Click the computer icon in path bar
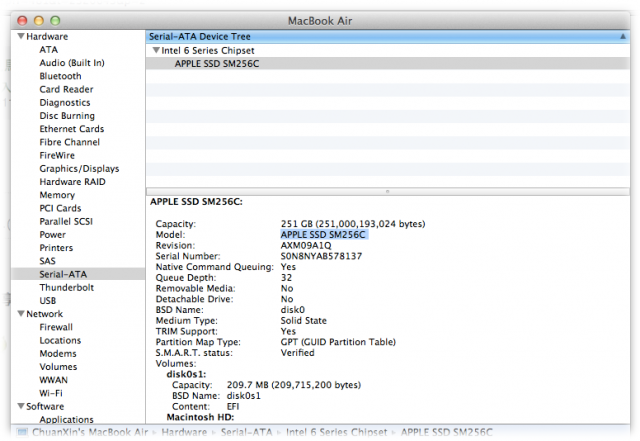The height and width of the screenshot is (441, 640). coord(22,432)
